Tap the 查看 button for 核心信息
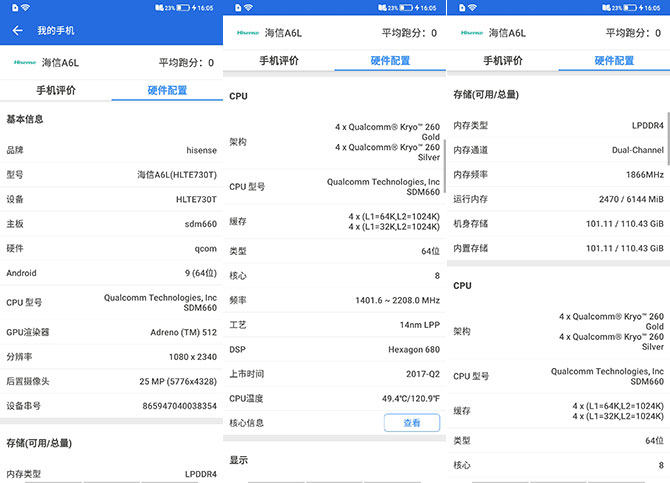Image resolution: width=670 pixels, height=483 pixels. click(412, 423)
